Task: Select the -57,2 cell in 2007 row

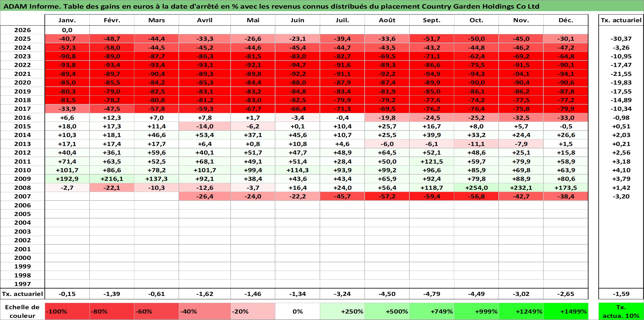Action: pos(387,196)
